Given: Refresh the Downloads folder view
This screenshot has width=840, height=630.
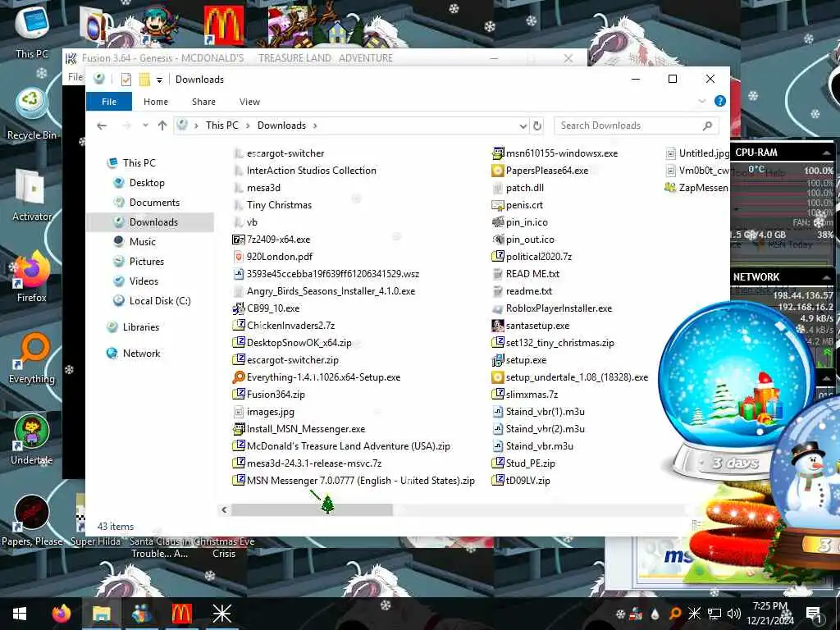Looking at the screenshot, I should [x=536, y=126].
